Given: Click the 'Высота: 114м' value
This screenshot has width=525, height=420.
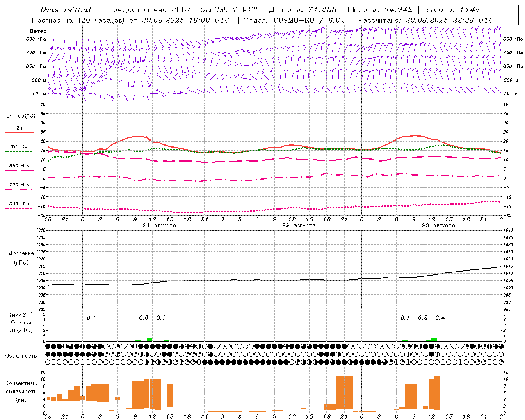Looking at the screenshot, I should pyautogui.click(x=452, y=10).
